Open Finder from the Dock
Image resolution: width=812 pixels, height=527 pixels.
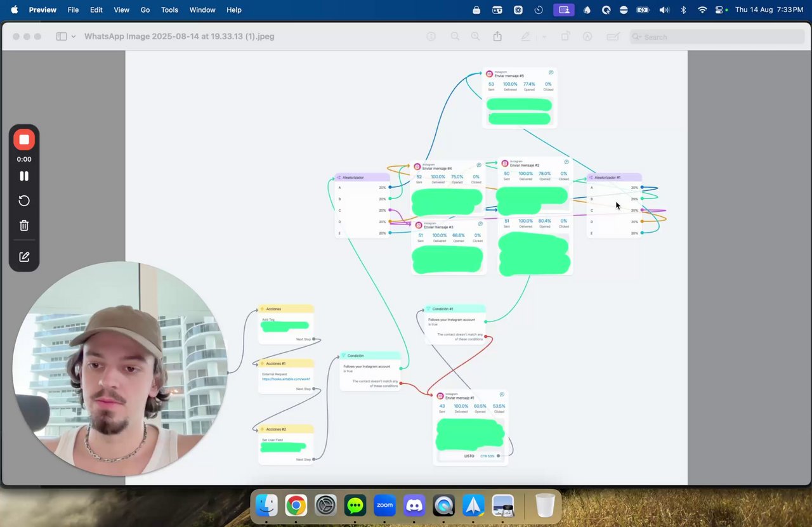click(266, 505)
